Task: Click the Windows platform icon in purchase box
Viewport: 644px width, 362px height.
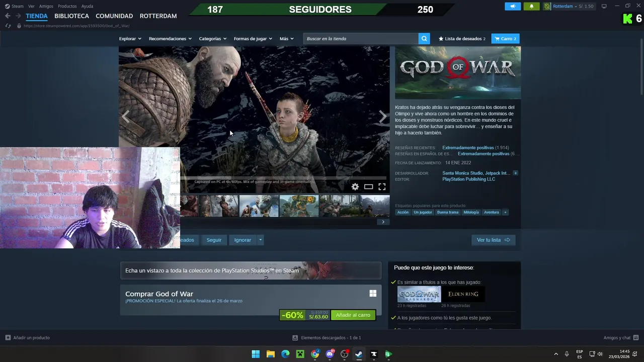Action: tap(373, 294)
